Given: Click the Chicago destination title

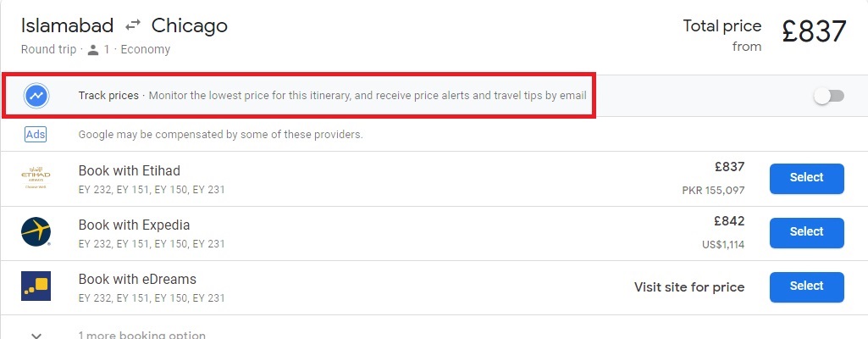Looking at the screenshot, I should (x=190, y=25).
